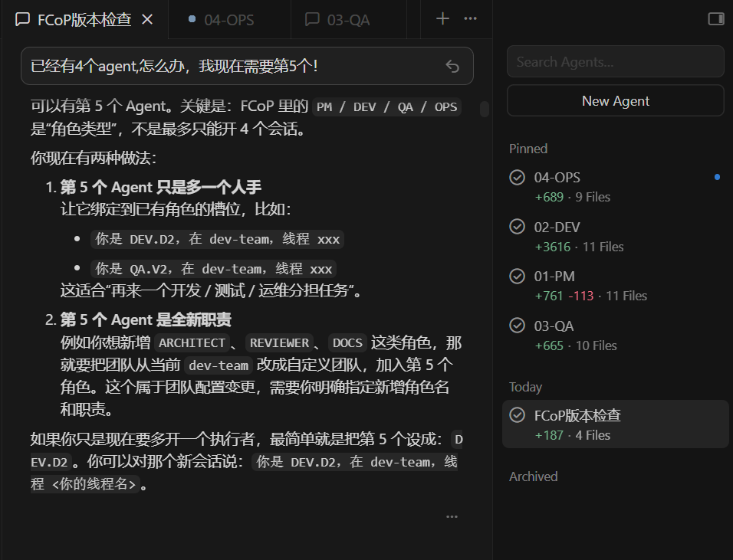The width and height of the screenshot is (733, 560).
Task: Click the checkmark status icon of 01-PM
Action: click(x=517, y=276)
